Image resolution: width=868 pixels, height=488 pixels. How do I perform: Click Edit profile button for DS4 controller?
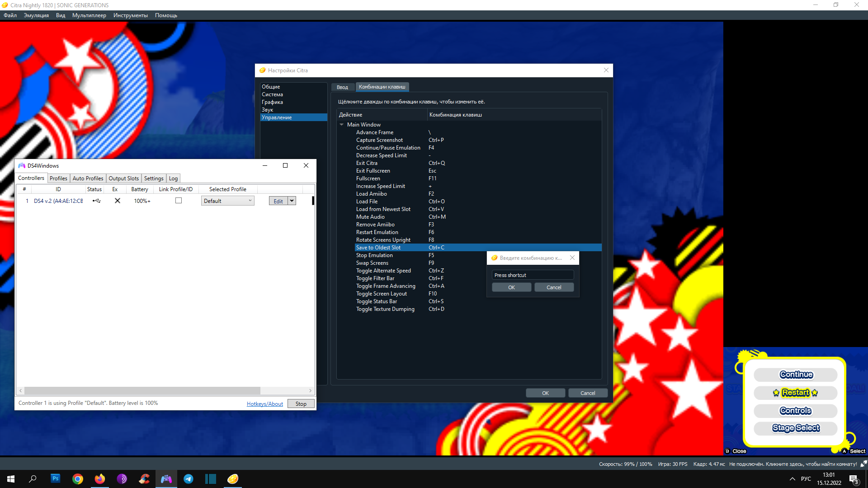278,201
